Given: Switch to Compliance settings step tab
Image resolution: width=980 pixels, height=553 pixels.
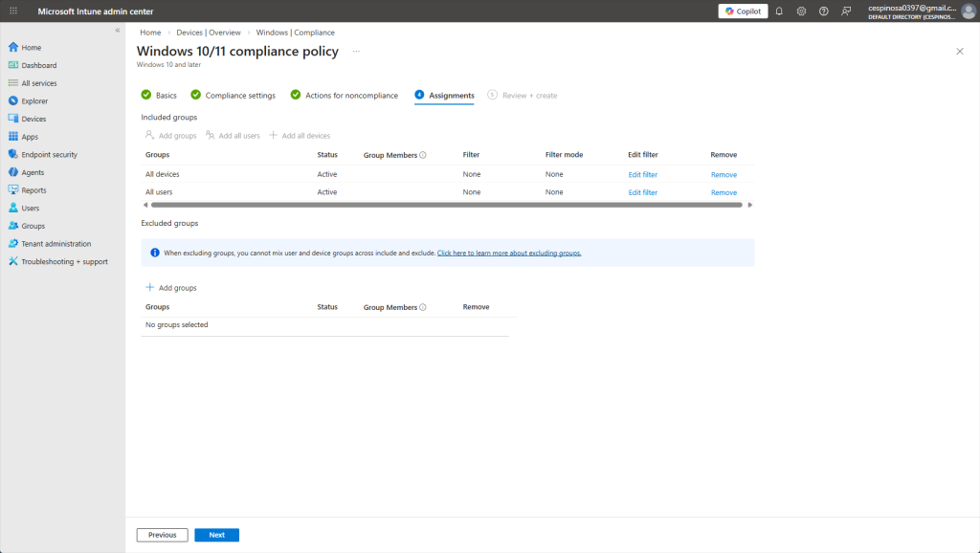Looking at the screenshot, I should [x=239, y=96].
